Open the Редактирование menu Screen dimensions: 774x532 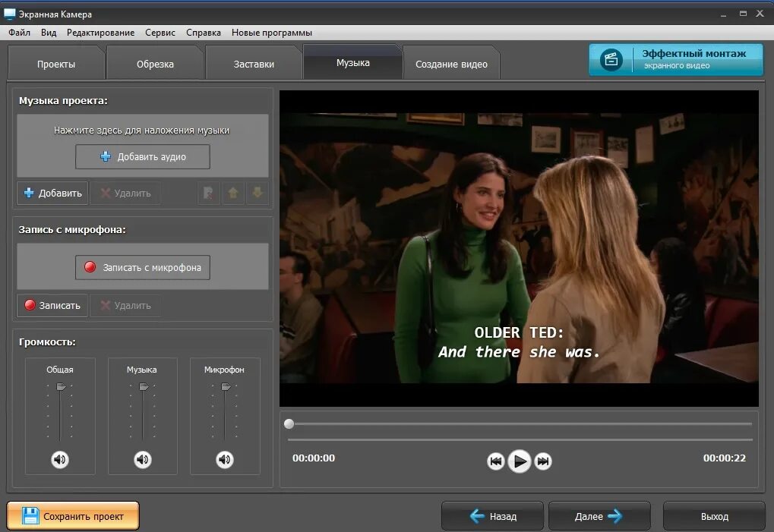101,33
